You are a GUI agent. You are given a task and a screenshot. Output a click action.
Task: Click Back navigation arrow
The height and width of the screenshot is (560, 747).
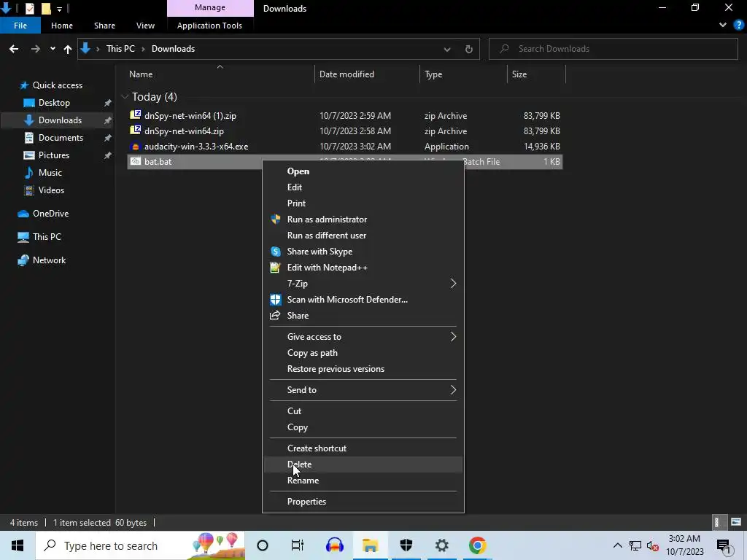point(14,49)
